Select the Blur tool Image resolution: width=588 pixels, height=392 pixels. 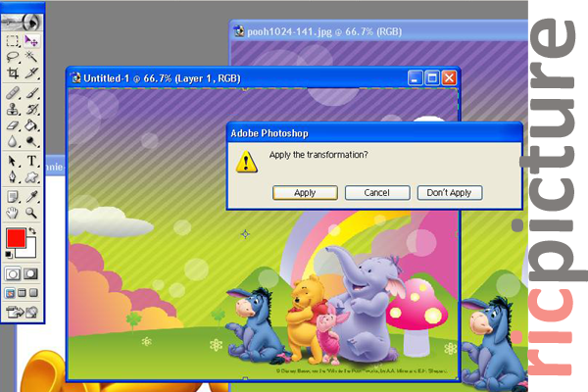13,141
